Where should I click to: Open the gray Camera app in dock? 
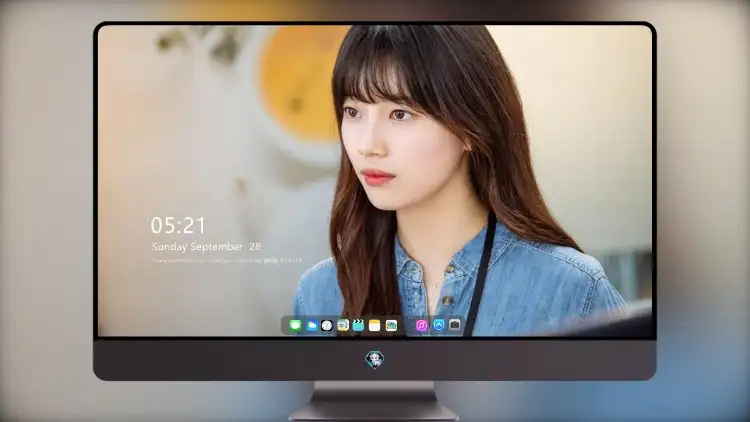454,325
